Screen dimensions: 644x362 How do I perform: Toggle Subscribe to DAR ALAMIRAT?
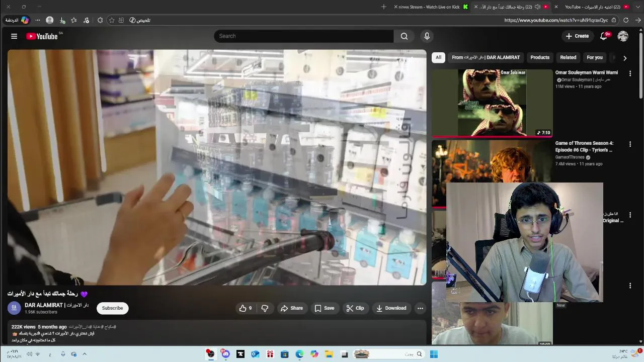pyautogui.click(x=112, y=308)
